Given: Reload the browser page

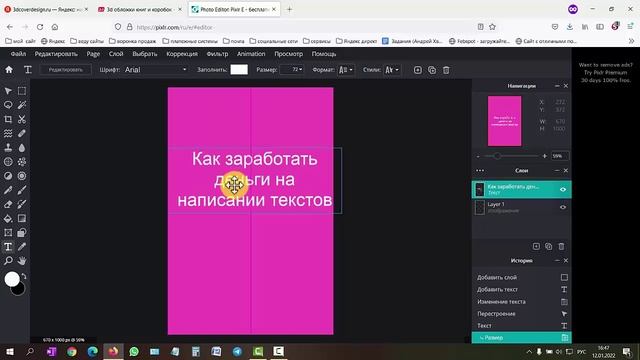Looking at the screenshot, I should (x=40, y=27).
